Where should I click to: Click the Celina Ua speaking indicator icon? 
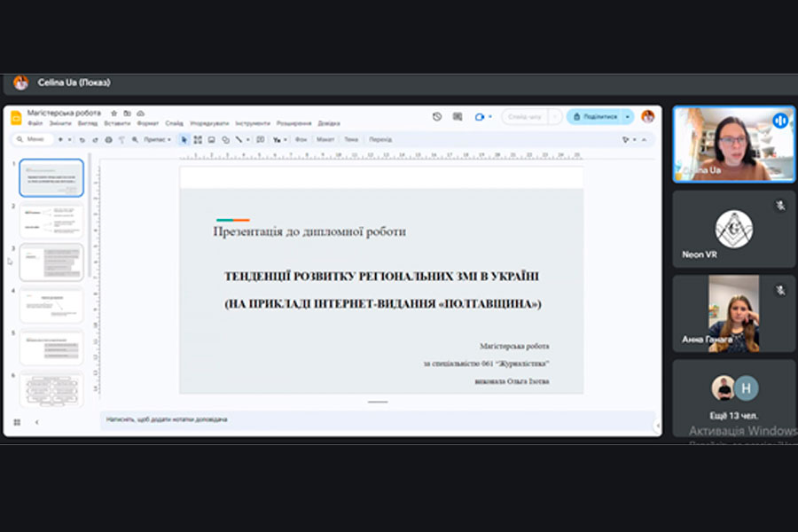779,121
